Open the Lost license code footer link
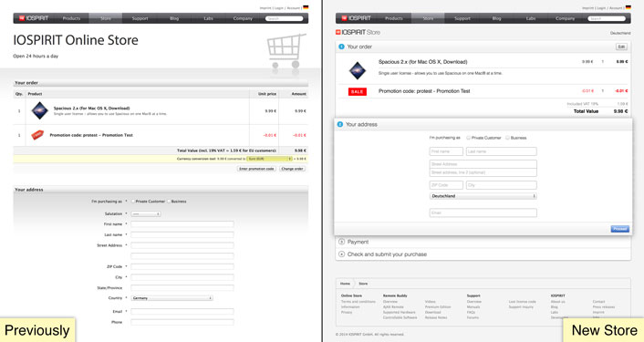The height and width of the screenshot is (342, 644). (523, 301)
